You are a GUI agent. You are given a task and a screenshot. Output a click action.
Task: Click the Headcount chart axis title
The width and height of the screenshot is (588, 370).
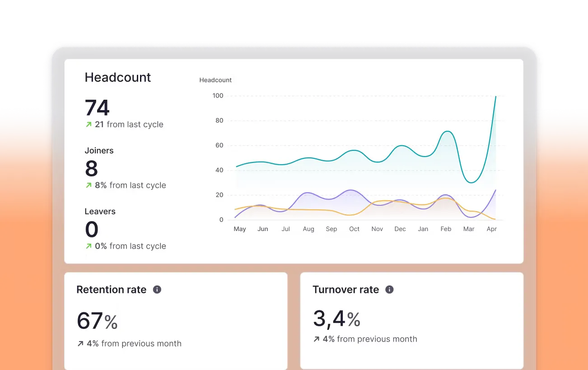point(215,80)
